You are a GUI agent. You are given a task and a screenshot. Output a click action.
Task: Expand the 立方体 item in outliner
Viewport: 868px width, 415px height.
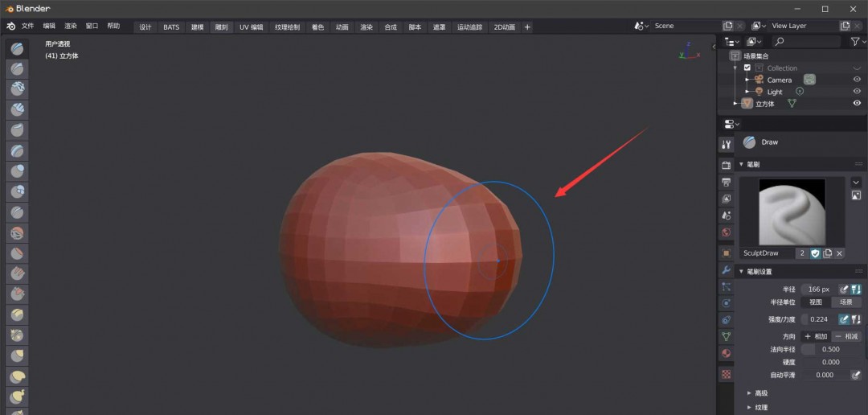[x=735, y=103]
